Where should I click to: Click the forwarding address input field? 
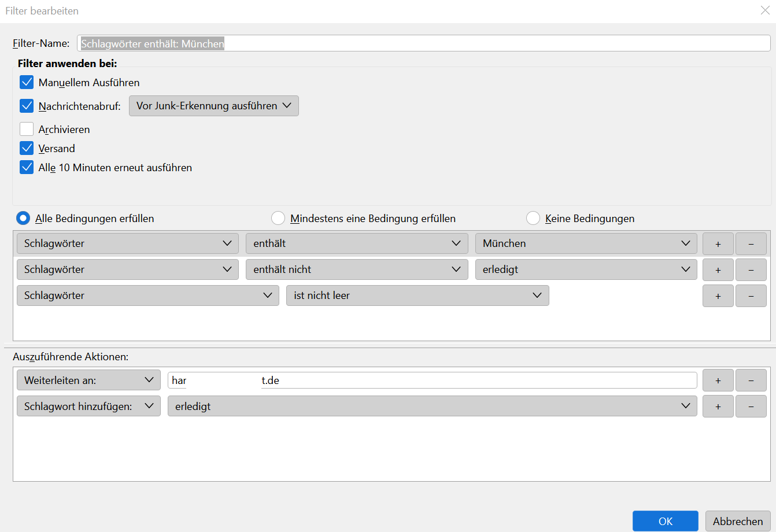[432, 380]
